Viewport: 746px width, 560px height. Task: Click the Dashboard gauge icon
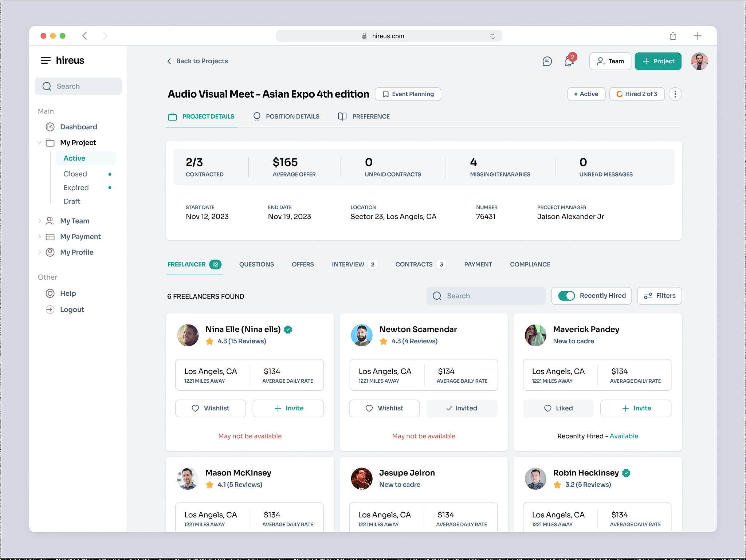(50, 127)
